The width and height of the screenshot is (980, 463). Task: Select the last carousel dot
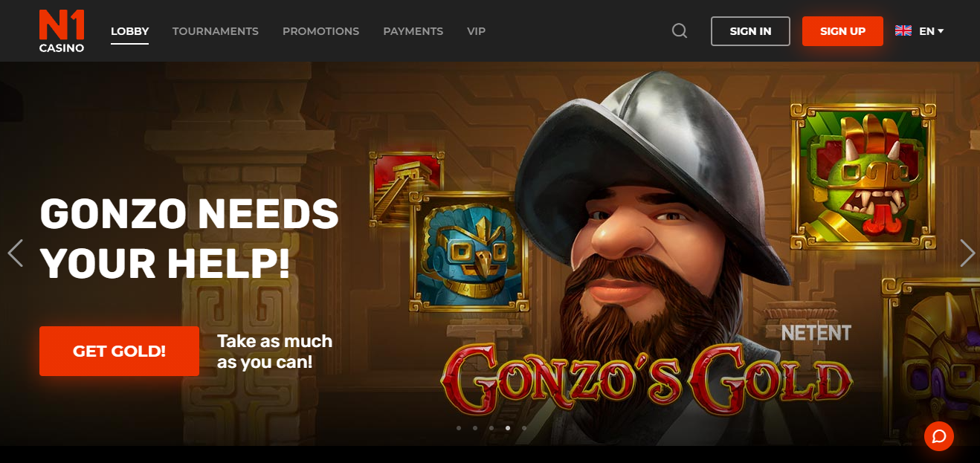[x=524, y=428]
